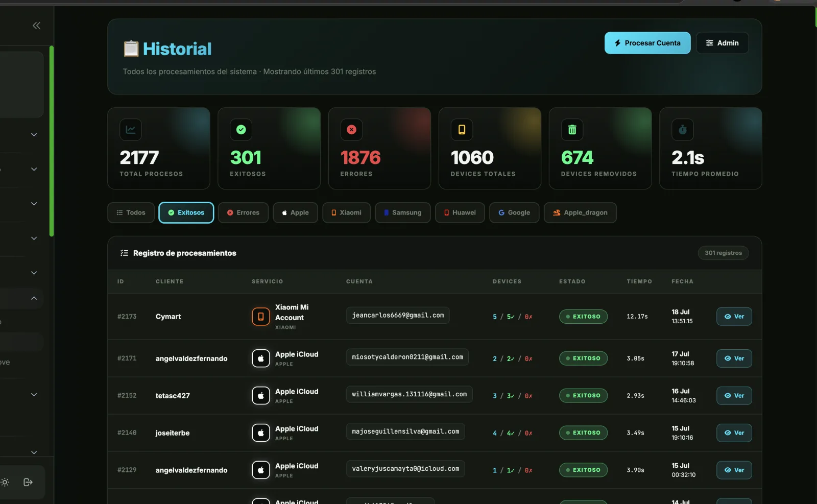Click the 2177 total procesos value
Screen dimensions: 817x504
139,158
